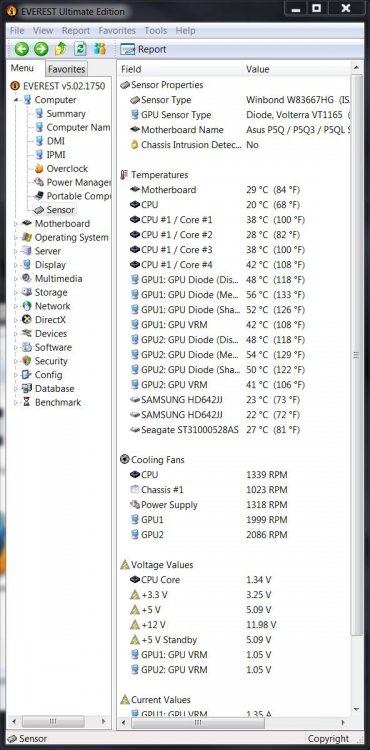
Task: Click the Security shield icon in the tree
Action: 27,361
